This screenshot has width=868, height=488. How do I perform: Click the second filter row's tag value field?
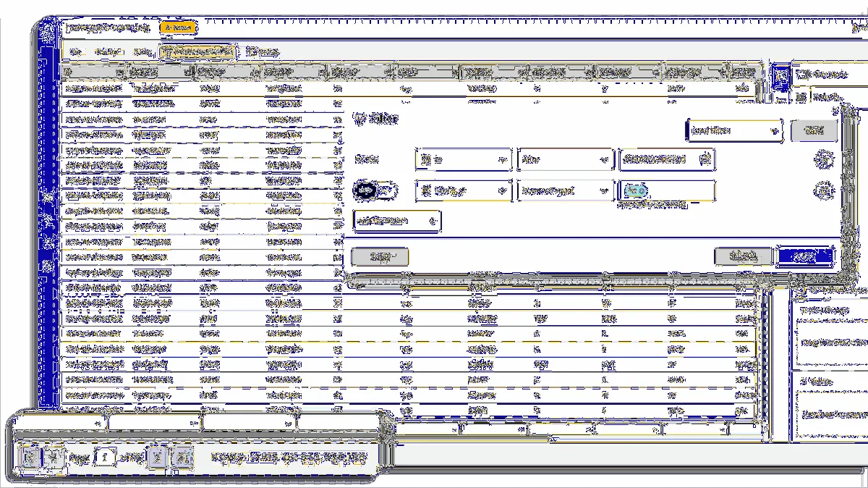[666, 191]
